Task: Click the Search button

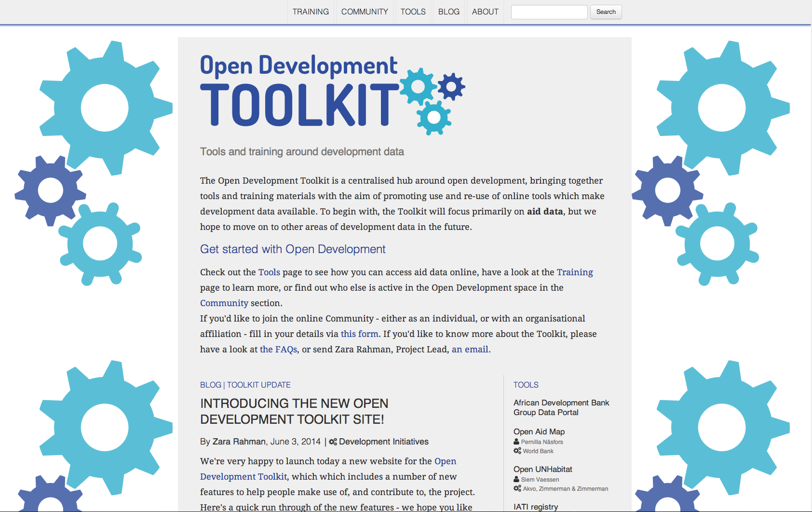Action: (x=606, y=12)
